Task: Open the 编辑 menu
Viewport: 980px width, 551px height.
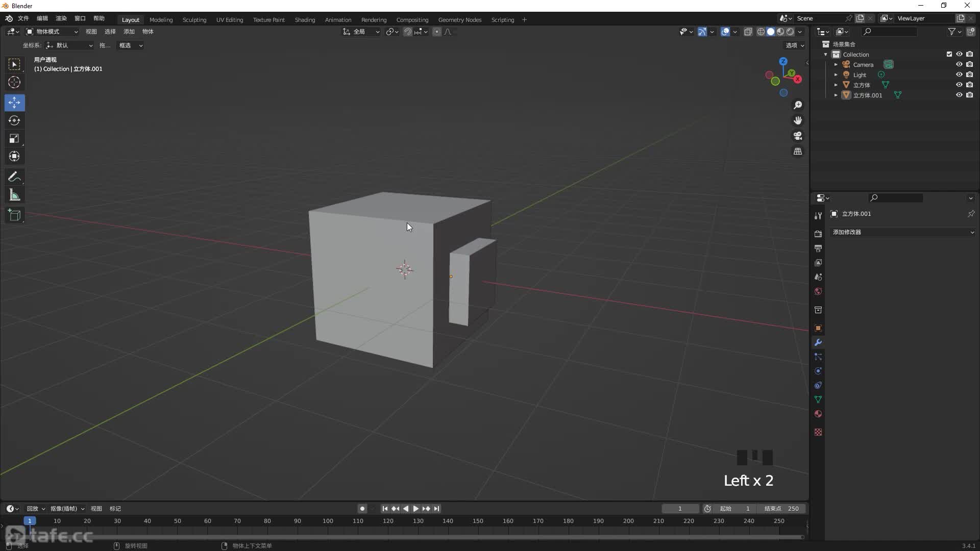Action: pos(42,18)
